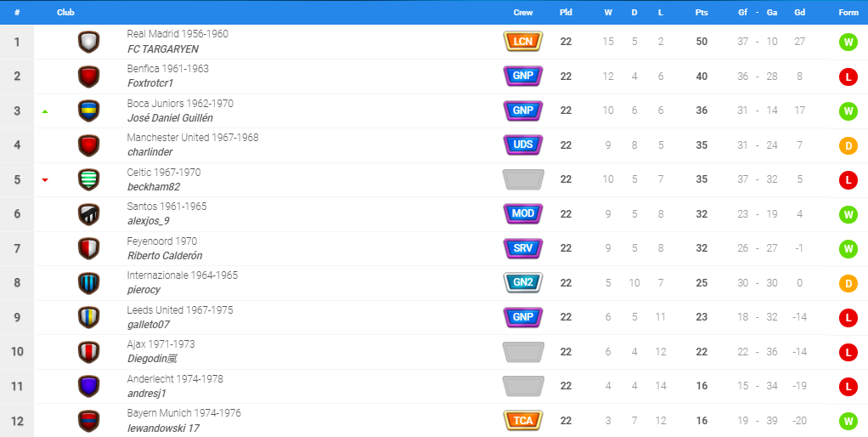
Task: Sort table by Pts column header
Action: pyautogui.click(x=702, y=12)
